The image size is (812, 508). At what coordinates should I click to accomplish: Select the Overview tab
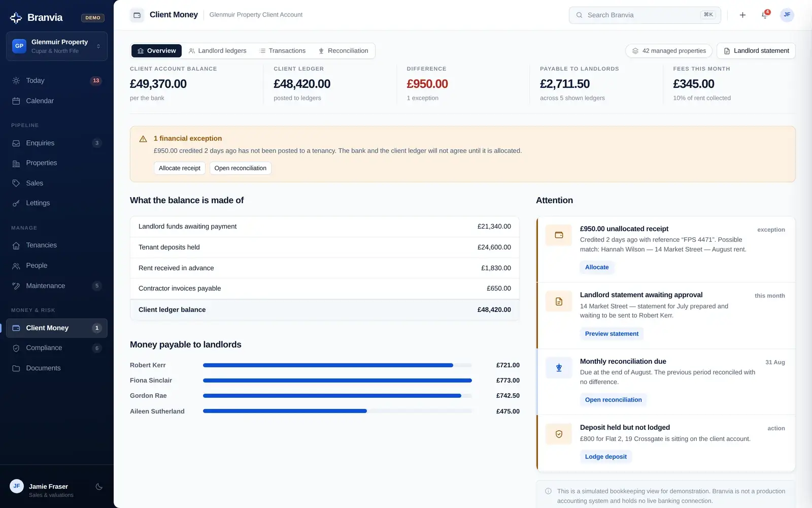(x=157, y=51)
